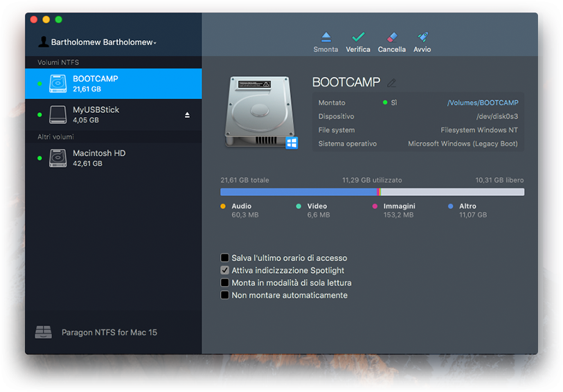Click the MyUSBStick drive icon in sidebar
The height and width of the screenshot is (392, 563).
57,114
